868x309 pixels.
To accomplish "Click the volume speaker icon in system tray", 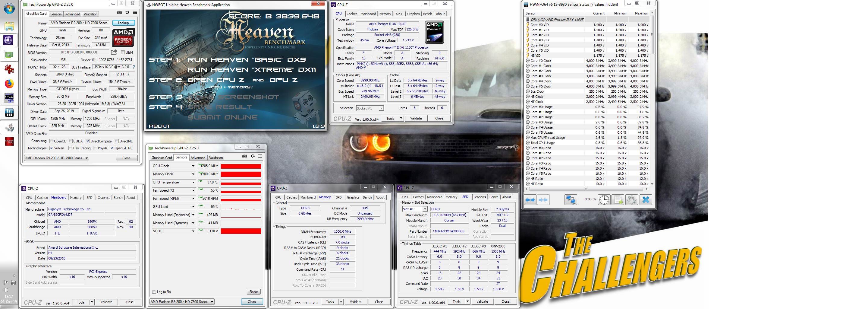I will (x=5, y=290).
